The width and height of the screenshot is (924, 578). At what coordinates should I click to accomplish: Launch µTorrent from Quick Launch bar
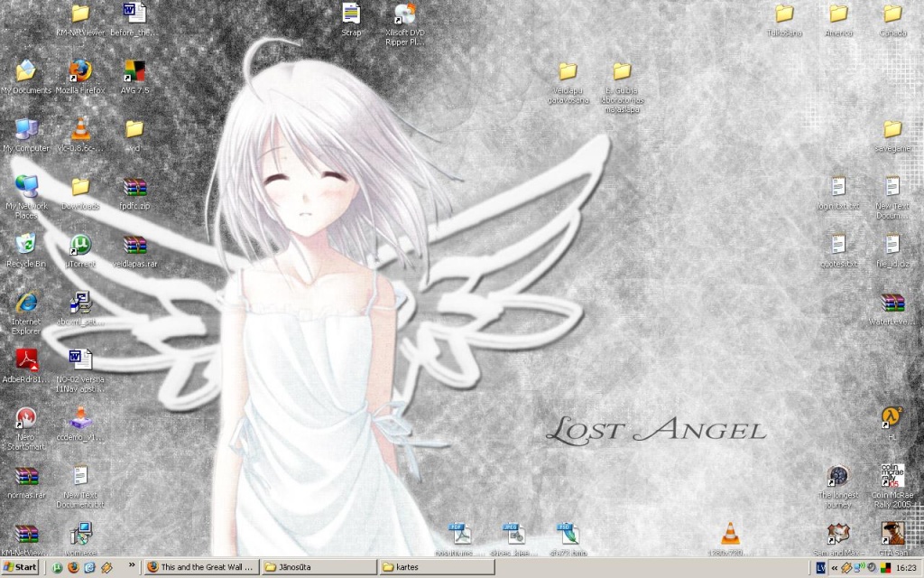57,567
